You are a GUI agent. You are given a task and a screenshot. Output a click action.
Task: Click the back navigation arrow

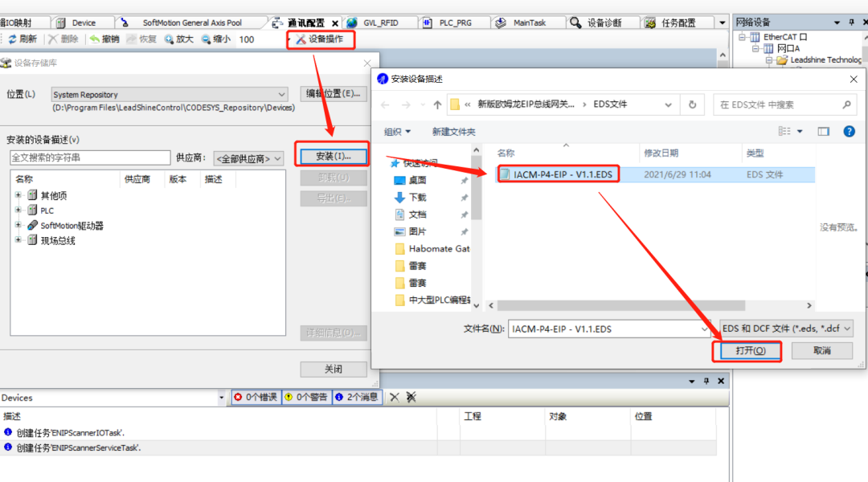pyautogui.click(x=385, y=104)
